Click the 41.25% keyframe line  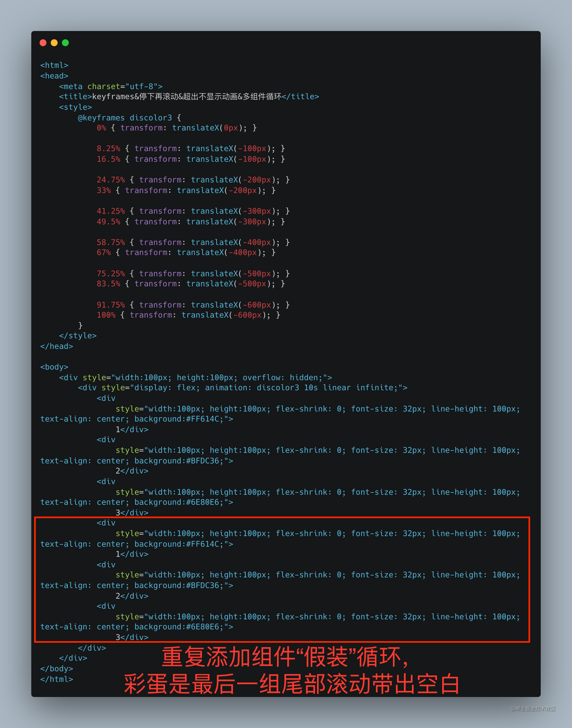(193, 211)
